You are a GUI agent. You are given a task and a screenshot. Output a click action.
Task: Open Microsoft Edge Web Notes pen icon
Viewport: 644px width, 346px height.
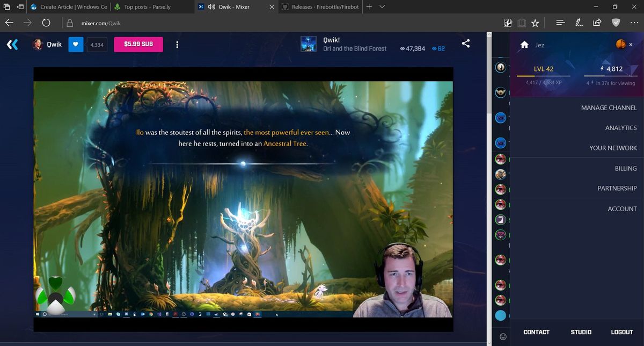tap(579, 23)
